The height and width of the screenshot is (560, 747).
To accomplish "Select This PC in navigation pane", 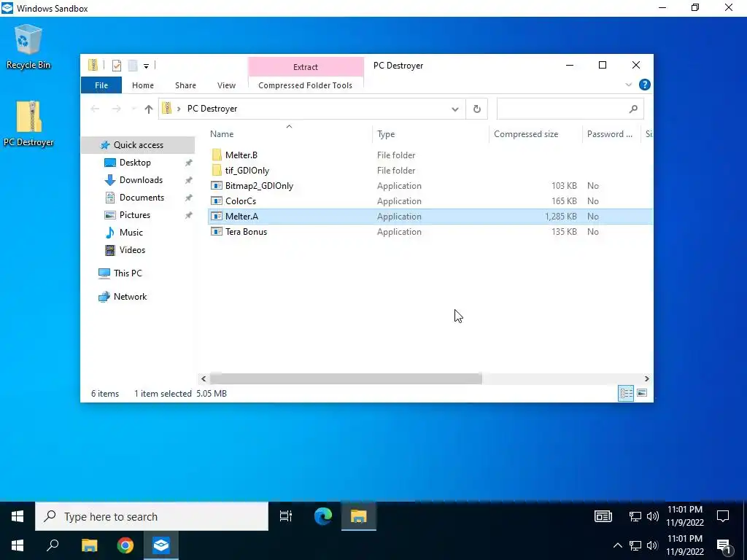I will click(x=127, y=273).
